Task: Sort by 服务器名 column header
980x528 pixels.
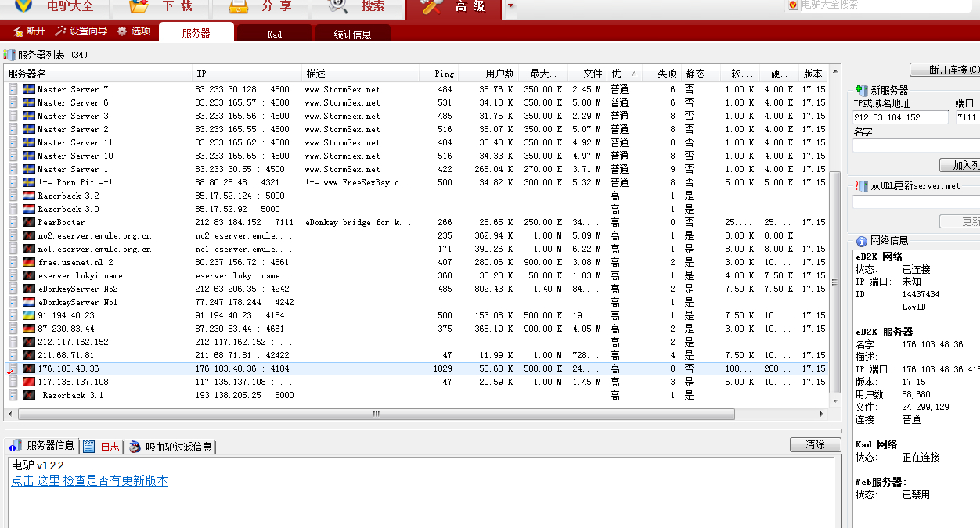Action: tap(99, 74)
